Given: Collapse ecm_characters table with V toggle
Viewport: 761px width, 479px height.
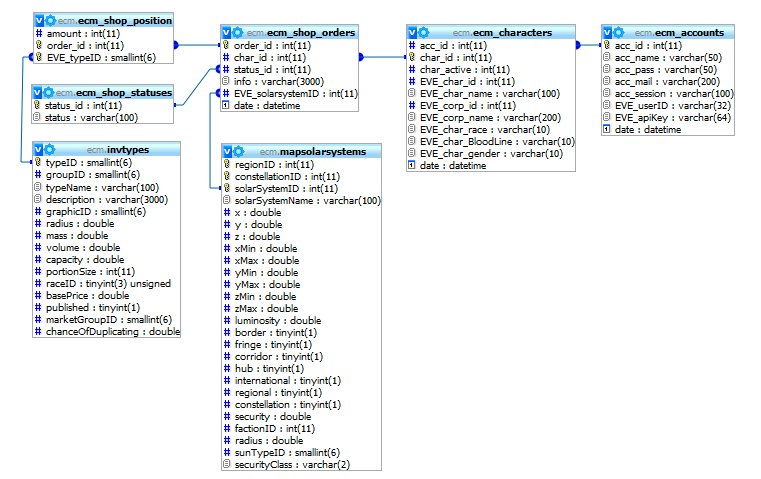Looking at the screenshot, I should click(412, 33).
